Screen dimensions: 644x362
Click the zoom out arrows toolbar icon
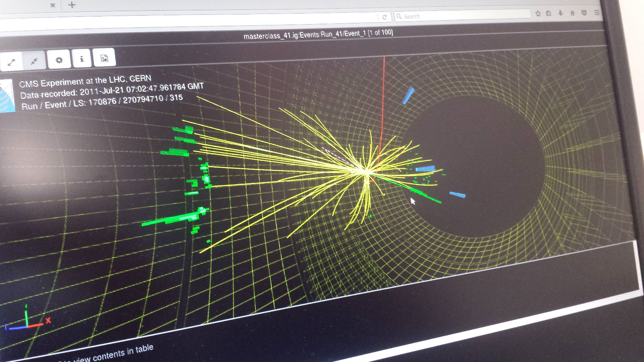pyautogui.click(x=35, y=61)
